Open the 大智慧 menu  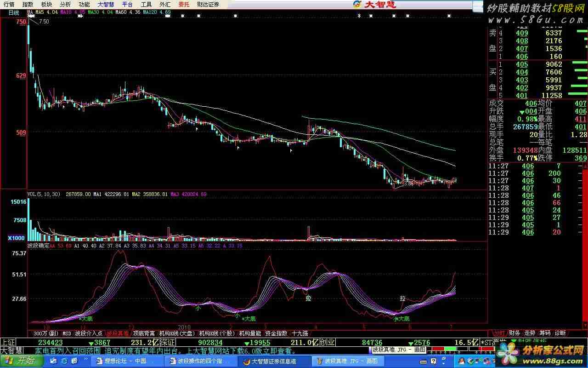point(106,4)
